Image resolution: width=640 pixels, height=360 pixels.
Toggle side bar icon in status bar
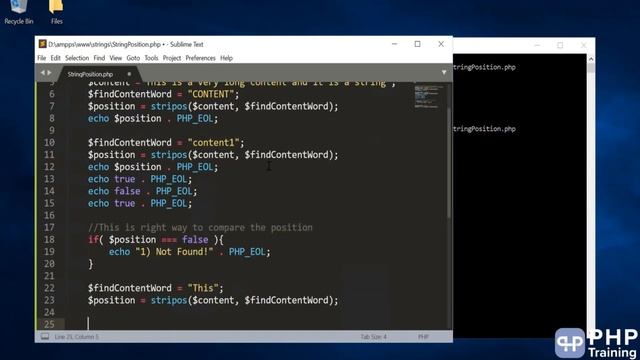point(45,337)
